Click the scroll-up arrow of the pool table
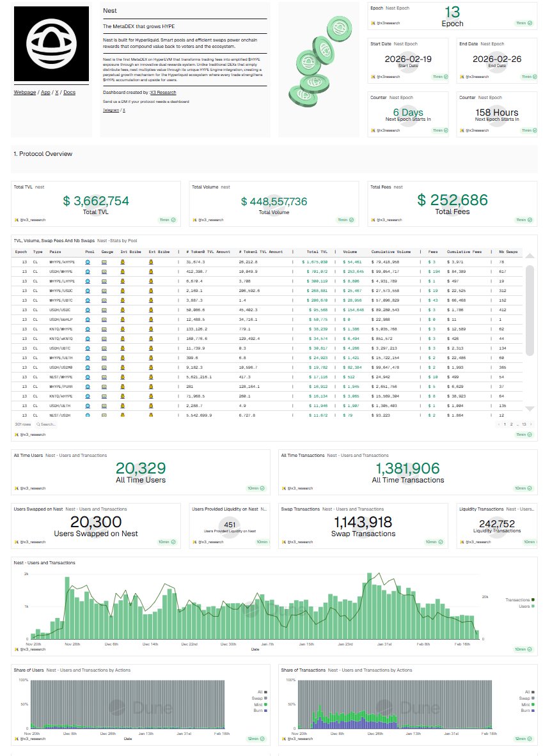Image resolution: width=543 pixels, height=756 pixels. pyautogui.click(x=530, y=256)
